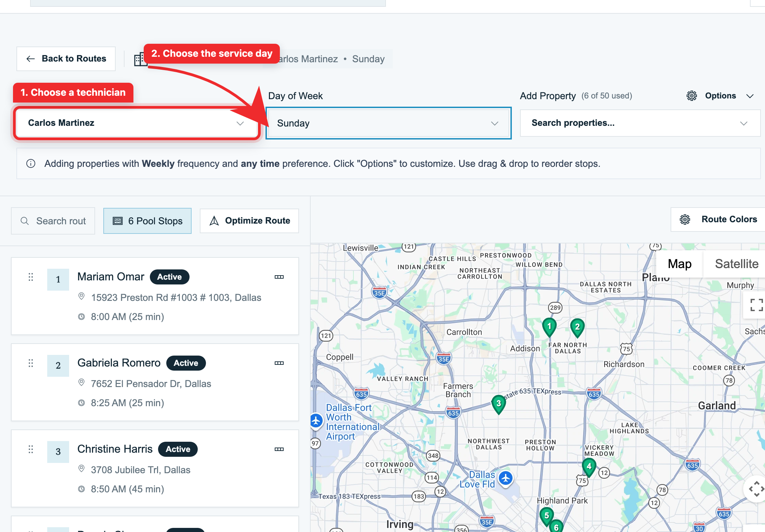The height and width of the screenshot is (532, 765).
Task: Click map marker 1
Action: (x=549, y=327)
